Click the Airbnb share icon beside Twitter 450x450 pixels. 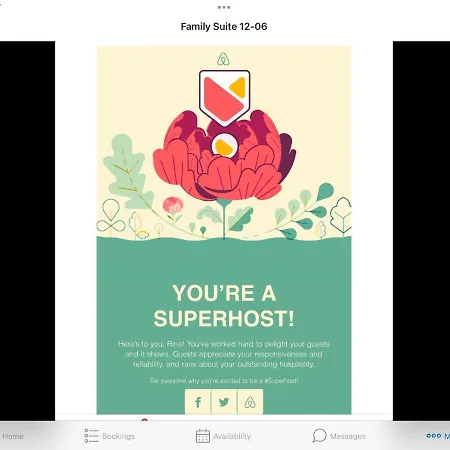pyautogui.click(x=250, y=402)
